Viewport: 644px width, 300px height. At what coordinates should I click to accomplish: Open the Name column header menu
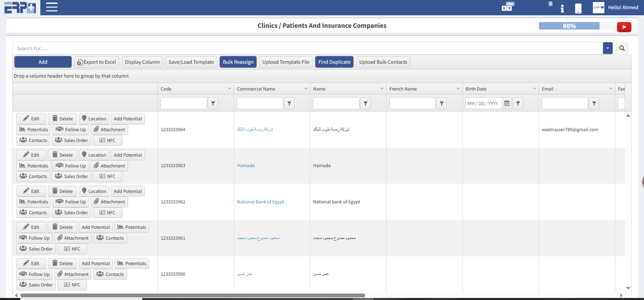382,89
